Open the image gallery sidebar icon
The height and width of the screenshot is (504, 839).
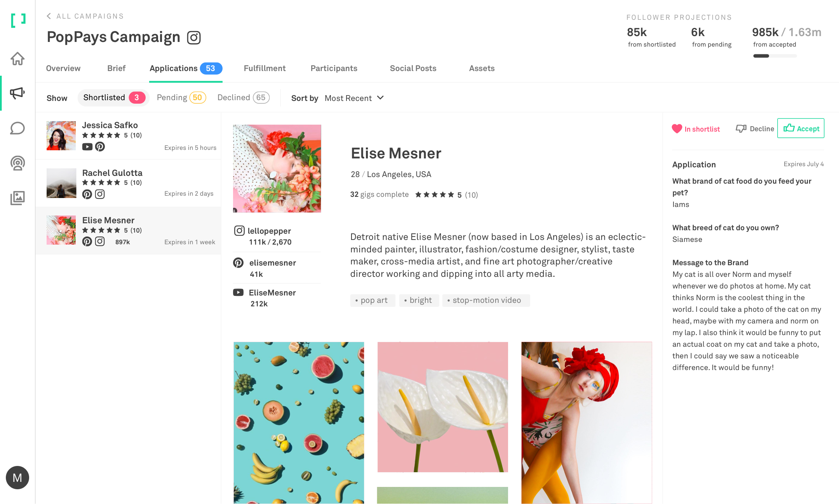coord(17,198)
